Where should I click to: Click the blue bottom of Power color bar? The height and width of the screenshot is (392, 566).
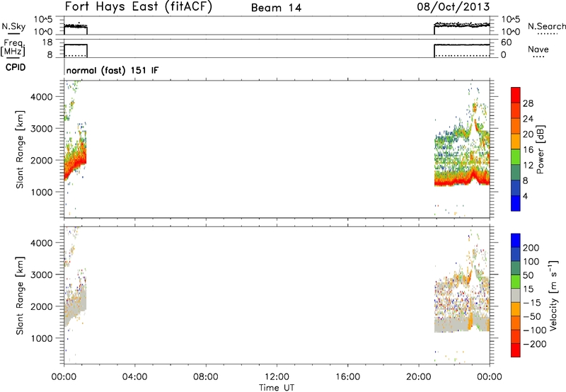[x=516, y=203]
